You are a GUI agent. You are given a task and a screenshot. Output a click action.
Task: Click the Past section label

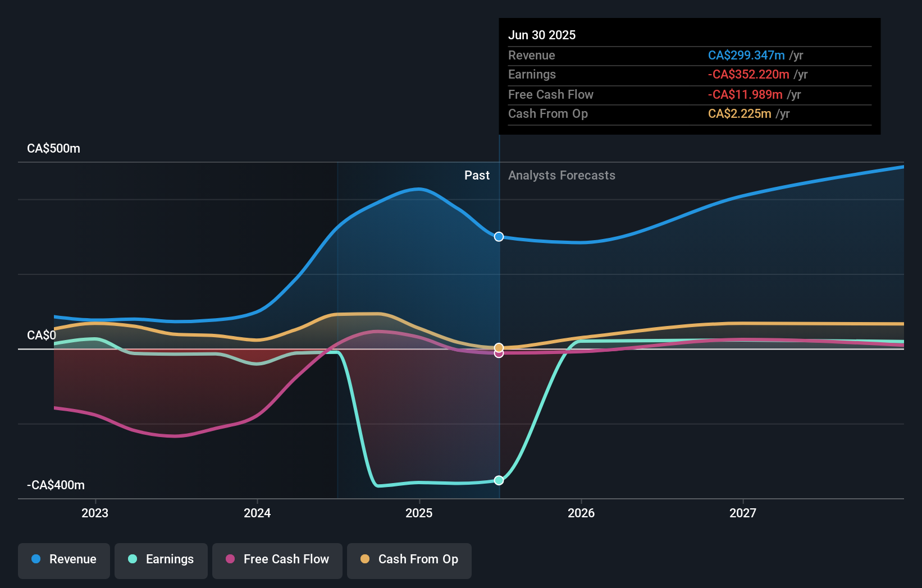point(477,176)
